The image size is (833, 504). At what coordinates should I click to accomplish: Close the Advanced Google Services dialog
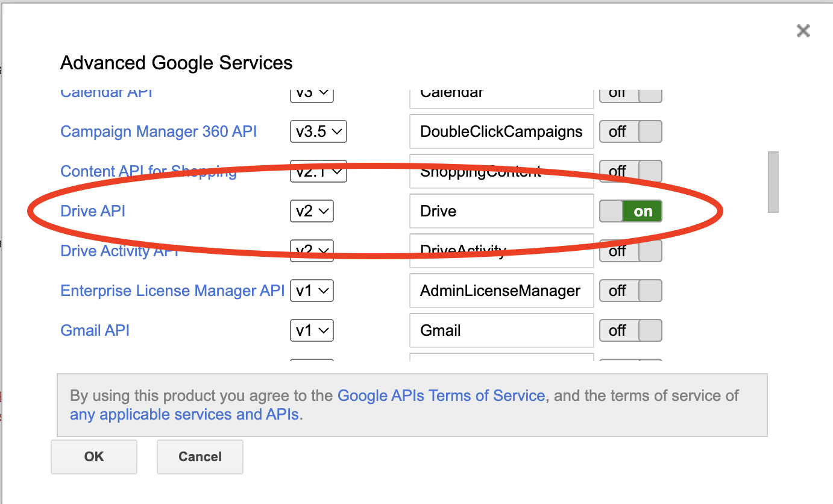point(803,31)
